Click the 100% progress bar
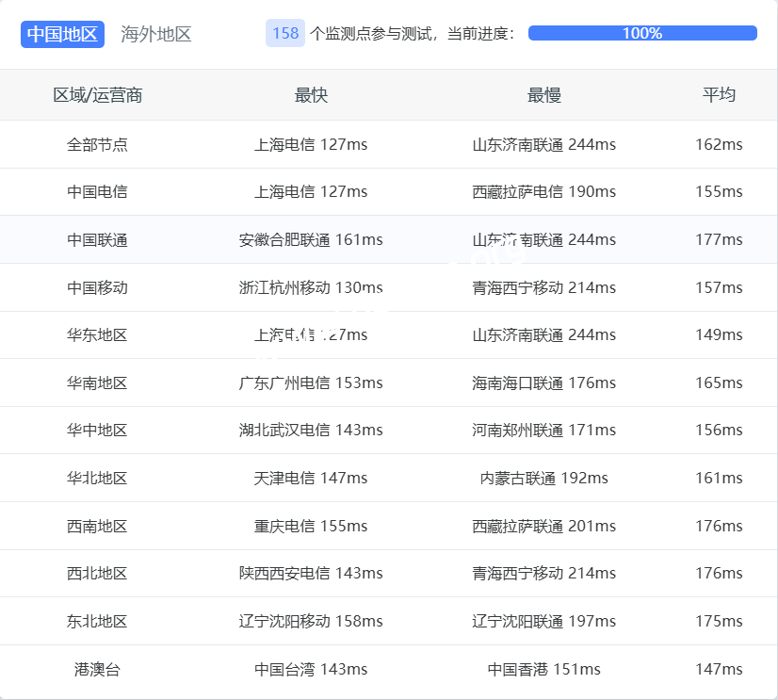The width and height of the screenshot is (778, 700). pos(642,33)
